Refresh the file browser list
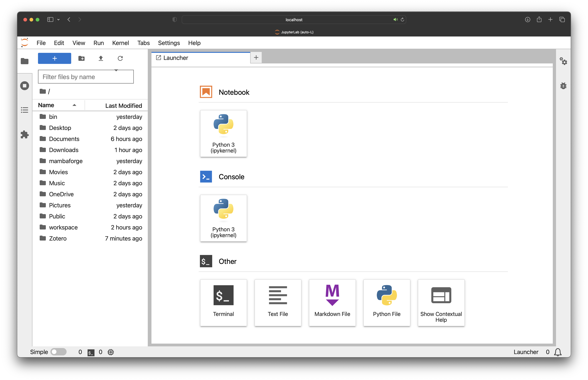This screenshot has height=380, width=588. tap(120, 58)
